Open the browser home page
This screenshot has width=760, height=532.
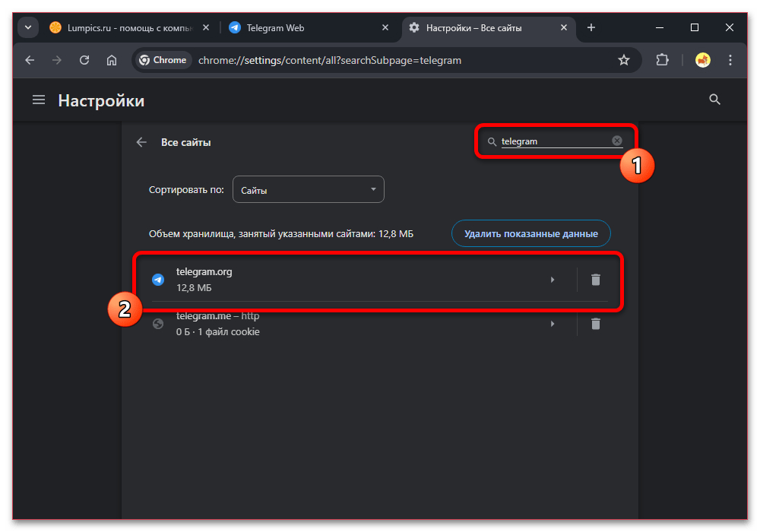pyautogui.click(x=112, y=60)
